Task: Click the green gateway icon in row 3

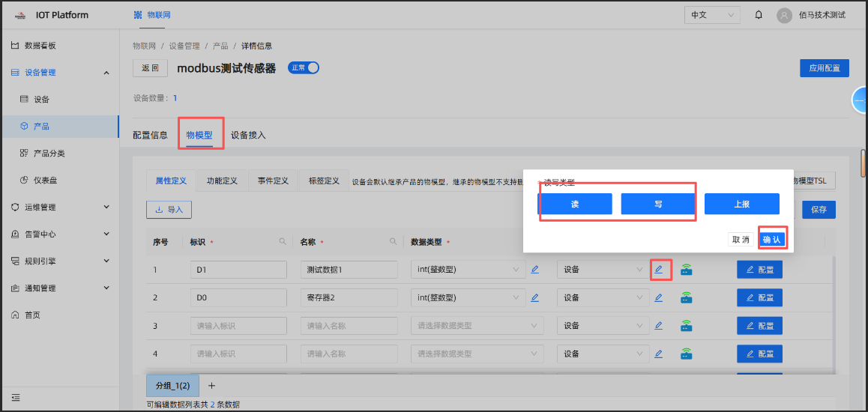Action: [x=687, y=326]
